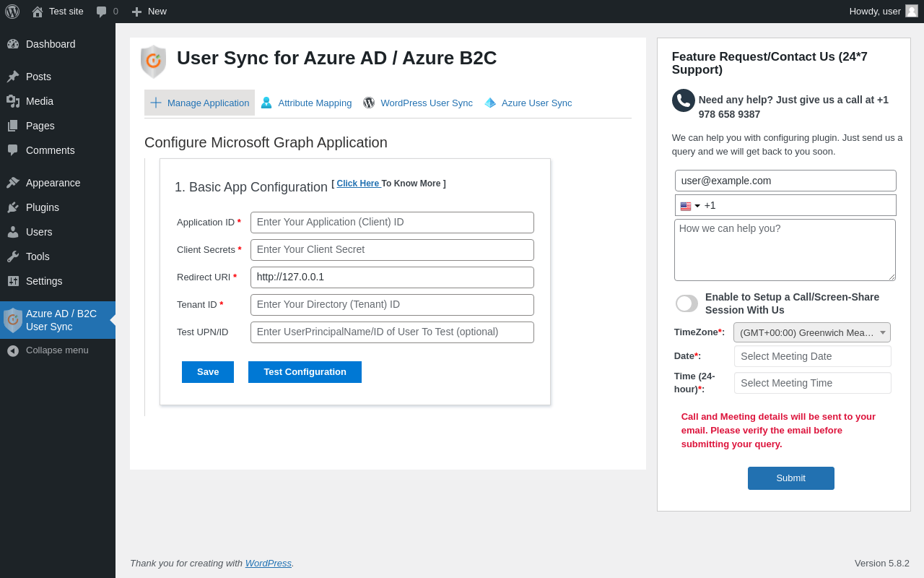Click the user avatar beside Howdy, user
The height and width of the screenshot is (578, 924).
click(x=912, y=11)
